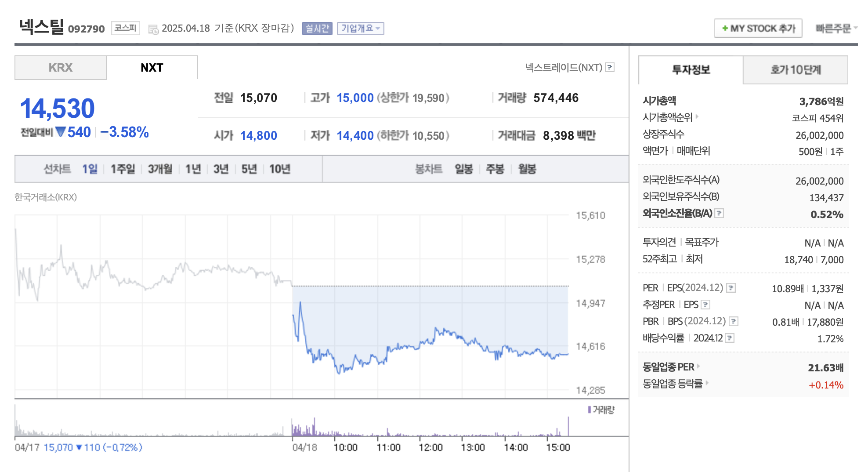Click the MY STOCK 추가 button
The width and height of the screenshot is (868, 472).
pyautogui.click(x=757, y=28)
